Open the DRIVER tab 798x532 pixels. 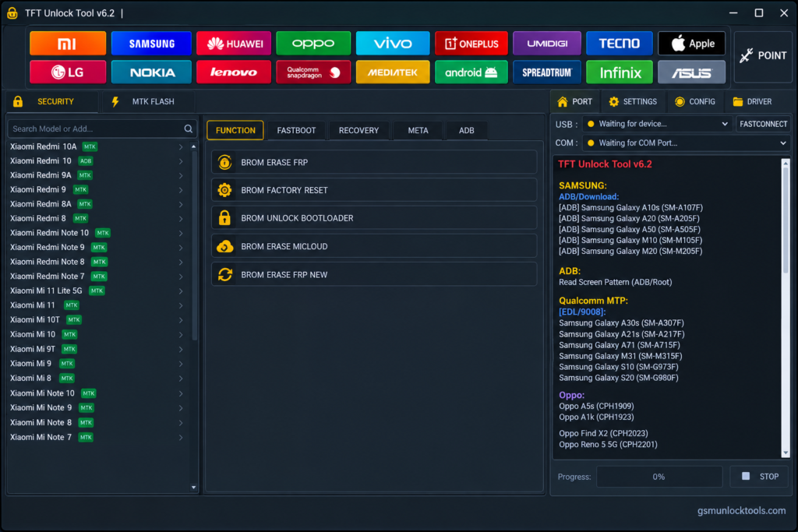point(752,102)
